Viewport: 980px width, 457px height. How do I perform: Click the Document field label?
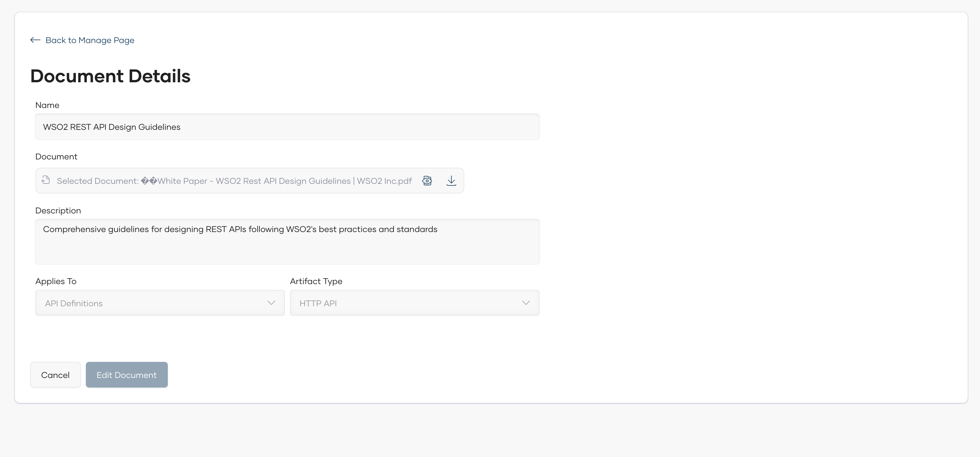[56, 157]
